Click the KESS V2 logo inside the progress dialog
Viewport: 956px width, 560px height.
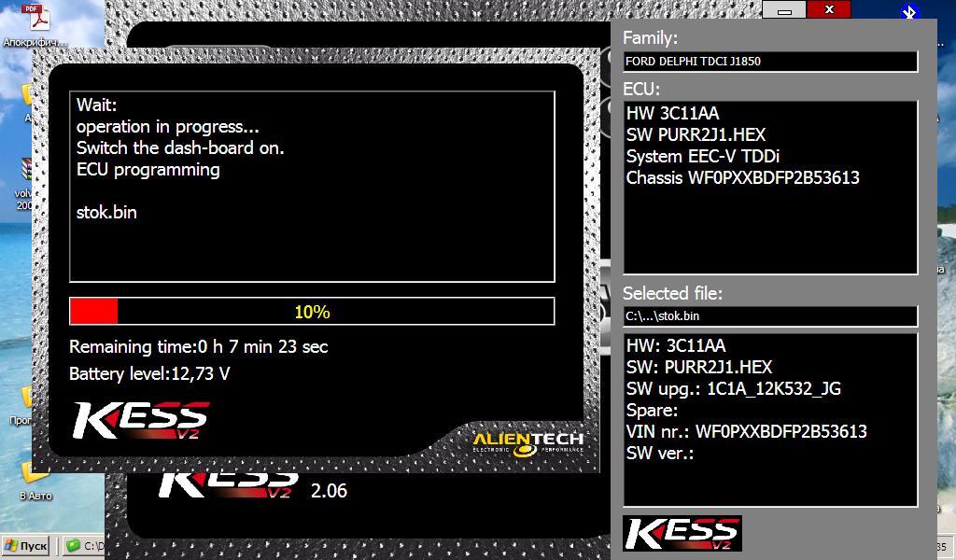pyautogui.click(x=141, y=420)
